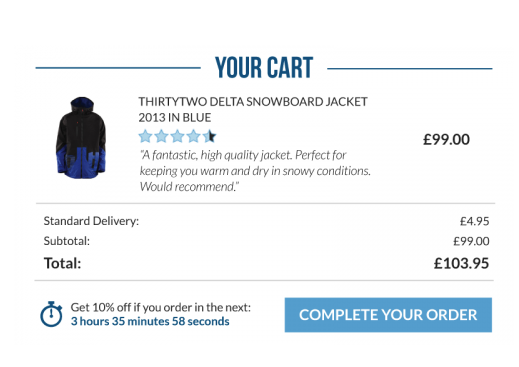Select the jacket price £99.00

(x=446, y=139)
